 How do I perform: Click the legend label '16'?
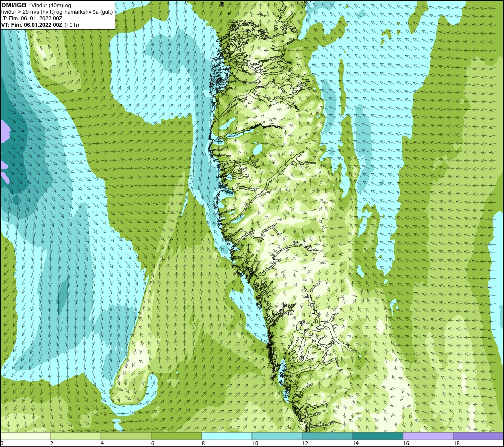coord(406,444)
